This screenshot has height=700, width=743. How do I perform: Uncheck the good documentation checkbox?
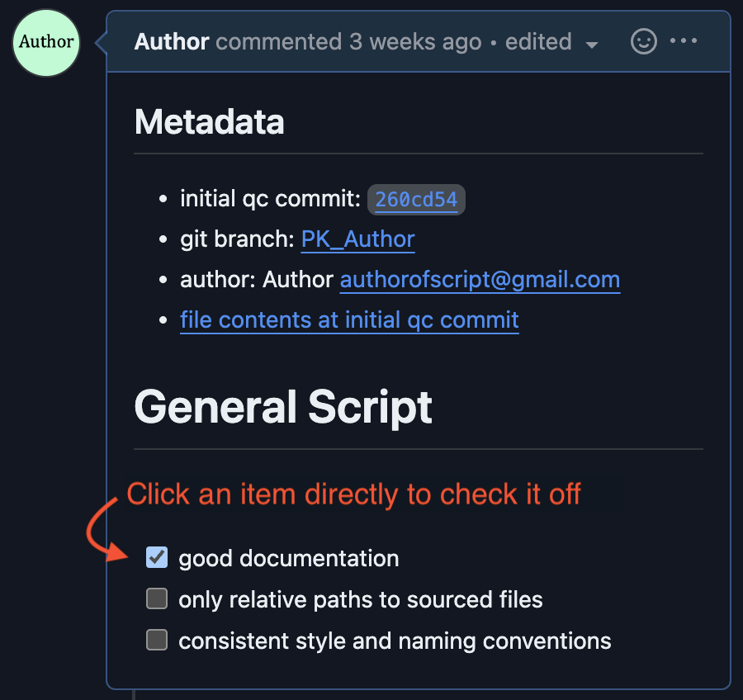pyautogui.click(x=157, y=557)
